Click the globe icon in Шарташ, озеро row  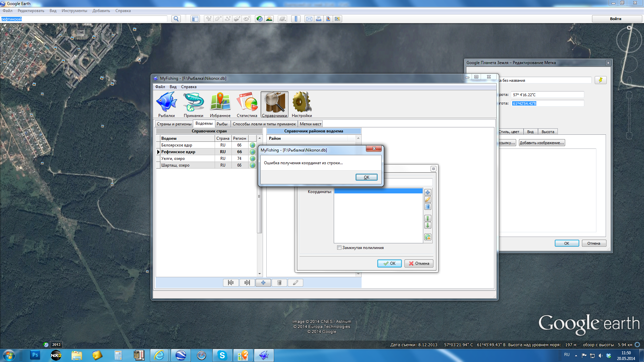click(253, 165)
